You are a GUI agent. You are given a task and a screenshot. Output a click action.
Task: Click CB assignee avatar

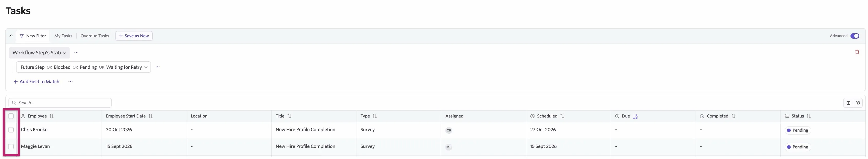coord(448,130)
